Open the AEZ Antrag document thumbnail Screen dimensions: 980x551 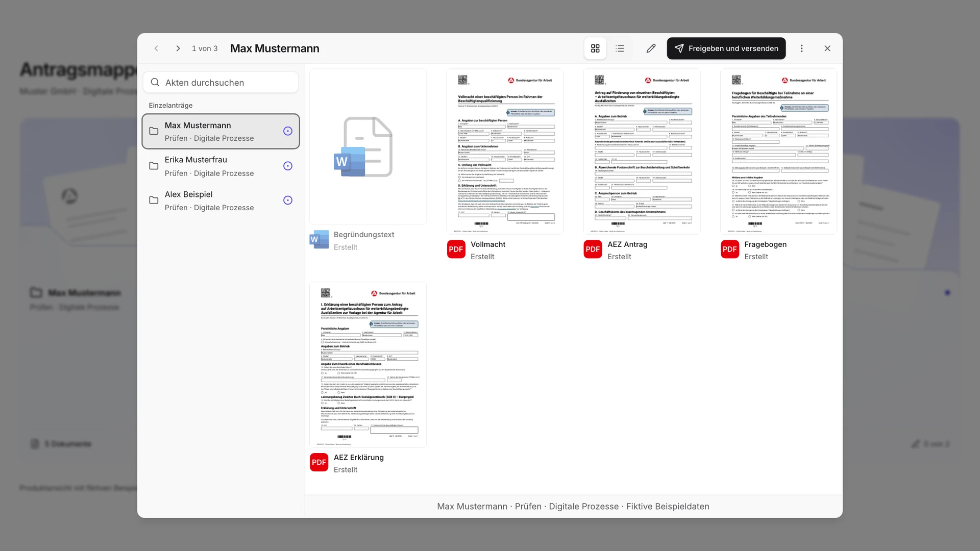pos(642,152)
